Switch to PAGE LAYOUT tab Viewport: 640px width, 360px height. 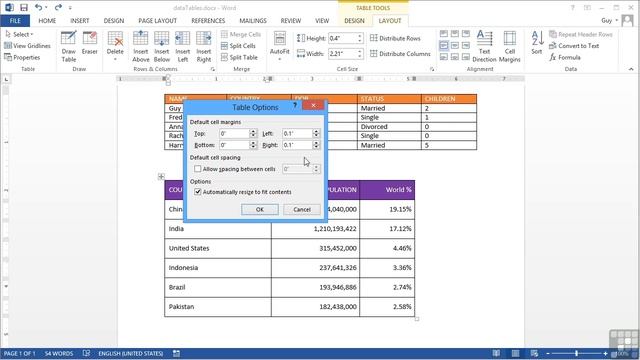[158, 20]
